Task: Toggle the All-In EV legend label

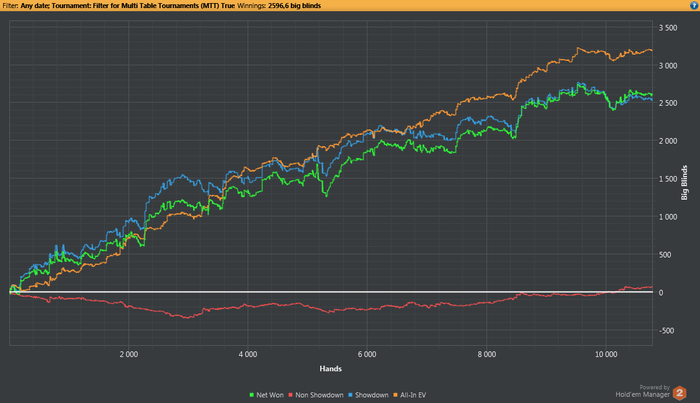Action: click(x=413, y=395)
